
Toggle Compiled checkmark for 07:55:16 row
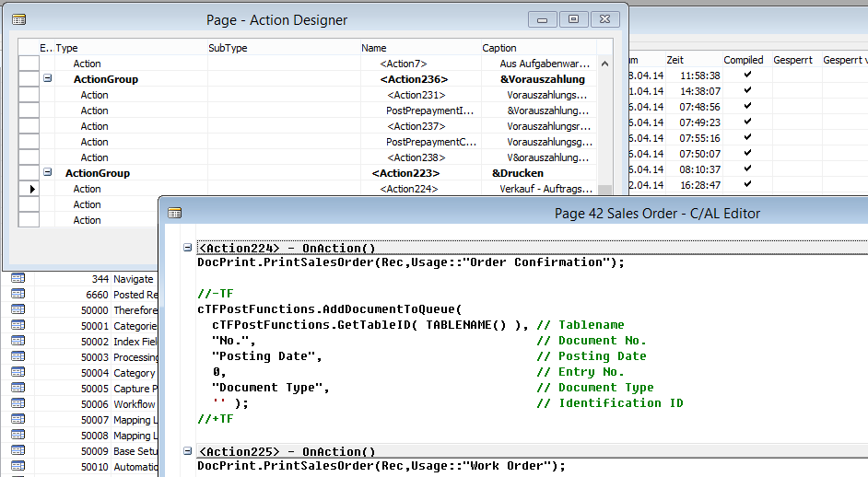(747, 137)
